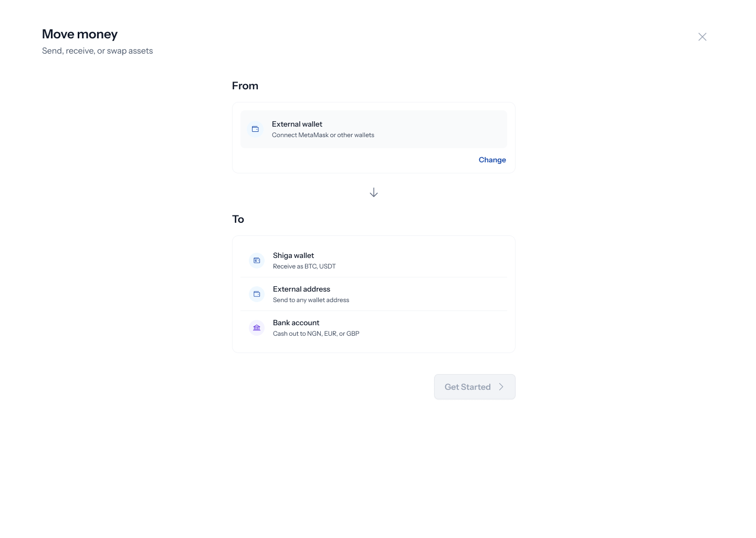The height and width of the screenshot is (538, 756).
Task: Click the Get Started button
Action: coord(475,387)
